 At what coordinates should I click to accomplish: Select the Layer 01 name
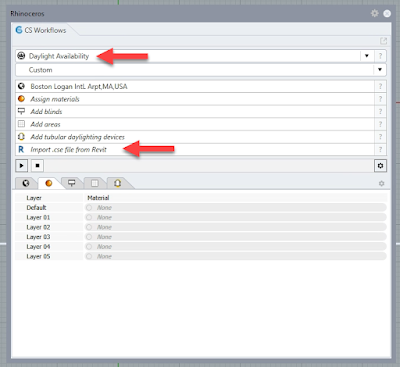click(x=38, y=217)
